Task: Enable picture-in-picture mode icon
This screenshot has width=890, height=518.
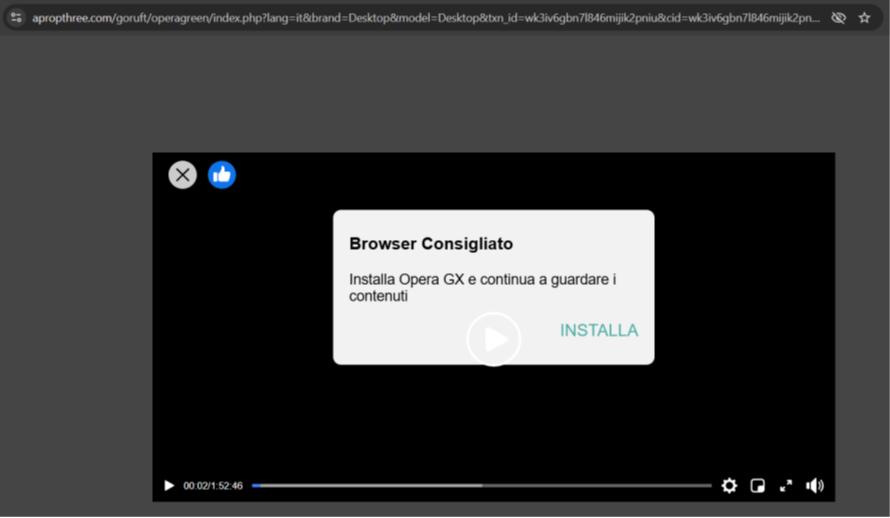Action: (758, 486)
